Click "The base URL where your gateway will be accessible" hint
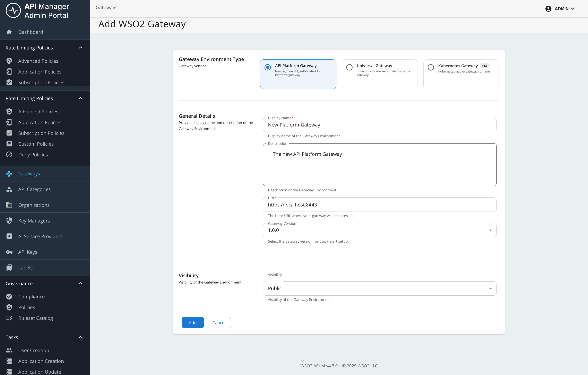This screenshot has height=375, width=588. (312, 216)
